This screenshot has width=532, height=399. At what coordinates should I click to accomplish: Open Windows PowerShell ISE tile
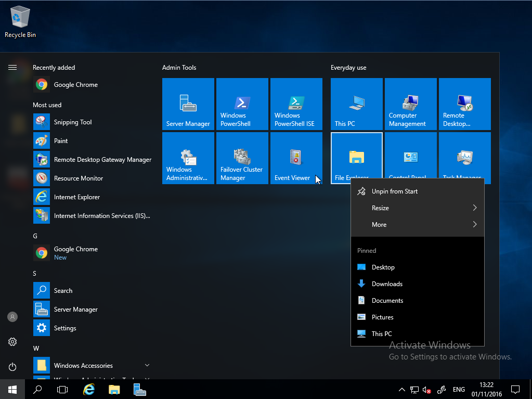click(x=296, y=104)
